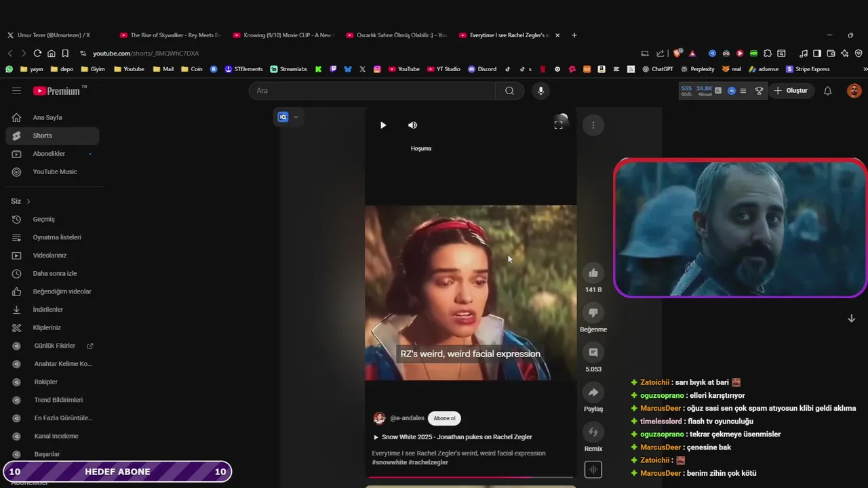Open Oynatma listeleri
The image size is (868, 488).
click(x=52, y=237)
